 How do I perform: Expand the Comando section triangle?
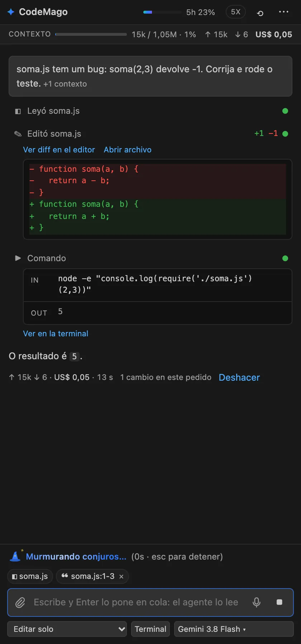18,258
